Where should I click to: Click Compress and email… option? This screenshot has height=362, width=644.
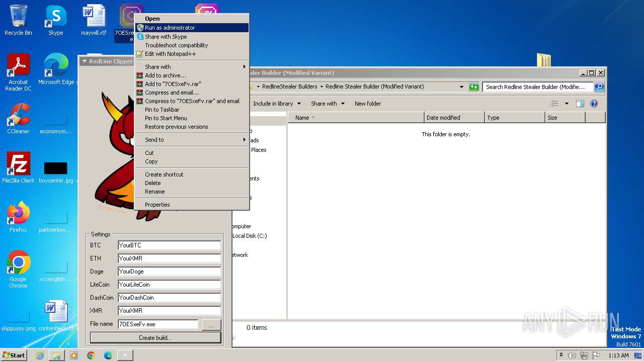[192, 93]
